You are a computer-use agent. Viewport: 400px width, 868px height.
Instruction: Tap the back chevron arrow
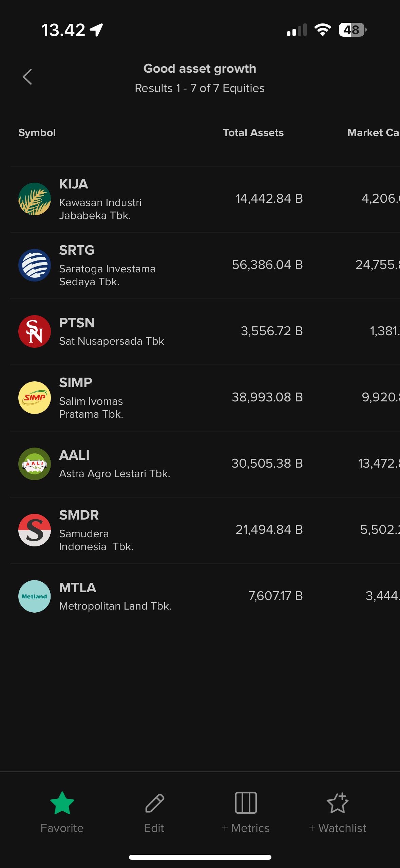pyautogui.click(x=27, y=77)
